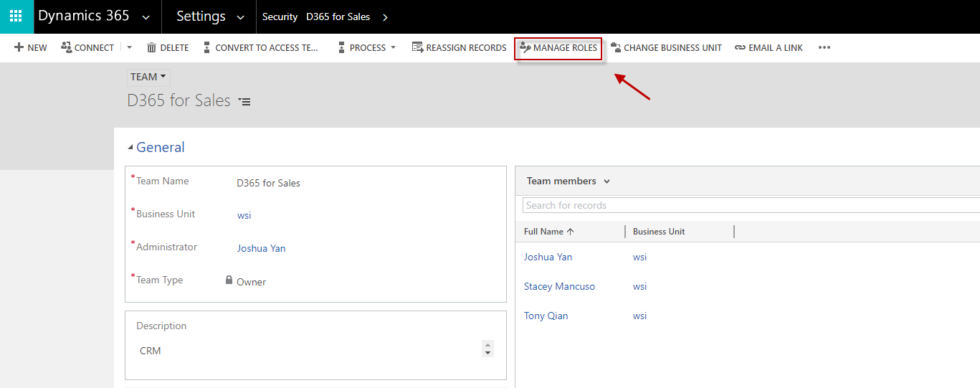
Task: Open the Team members view dropdown
Action: pos(606,181)
